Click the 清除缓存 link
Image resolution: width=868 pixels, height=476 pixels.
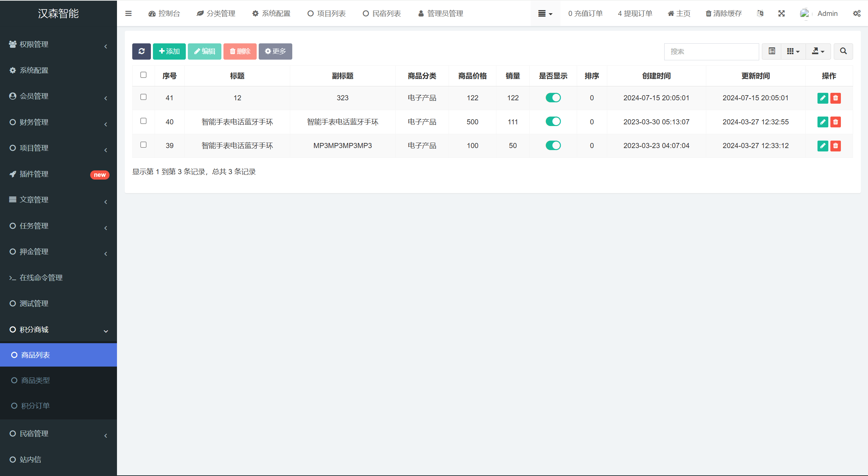coord(724,14)
